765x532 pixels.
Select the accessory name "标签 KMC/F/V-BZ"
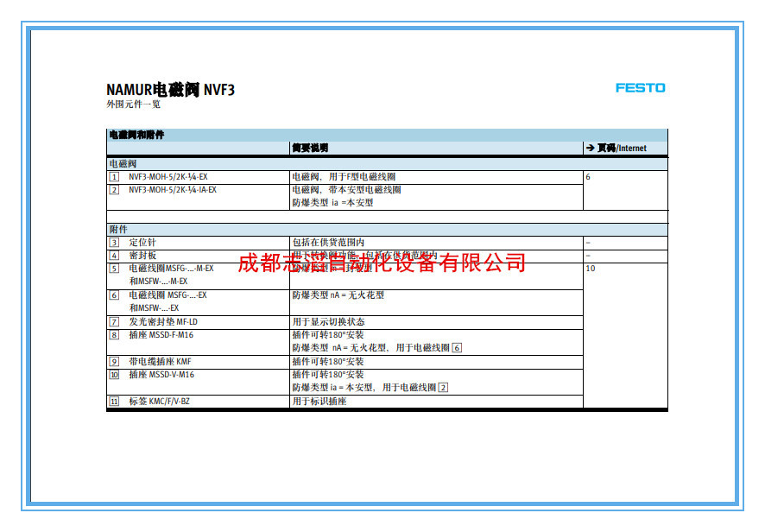click(159, 402)
